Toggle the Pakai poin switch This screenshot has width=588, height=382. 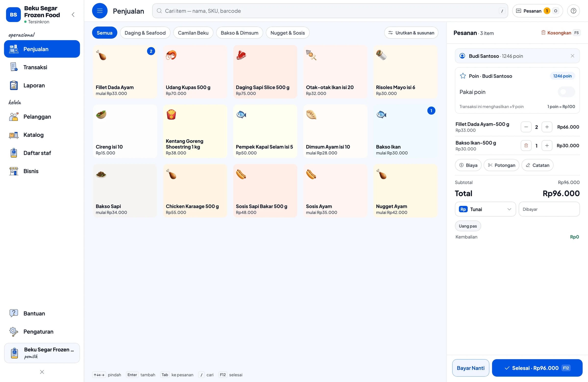pos(566,92)
